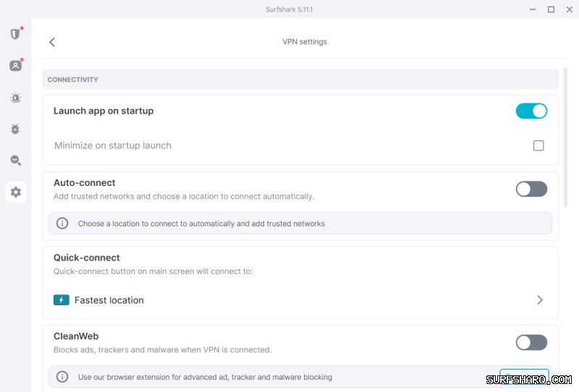Select the Fastest location row
The width and height of the screenshot is (579, 392).
(289, 300)
